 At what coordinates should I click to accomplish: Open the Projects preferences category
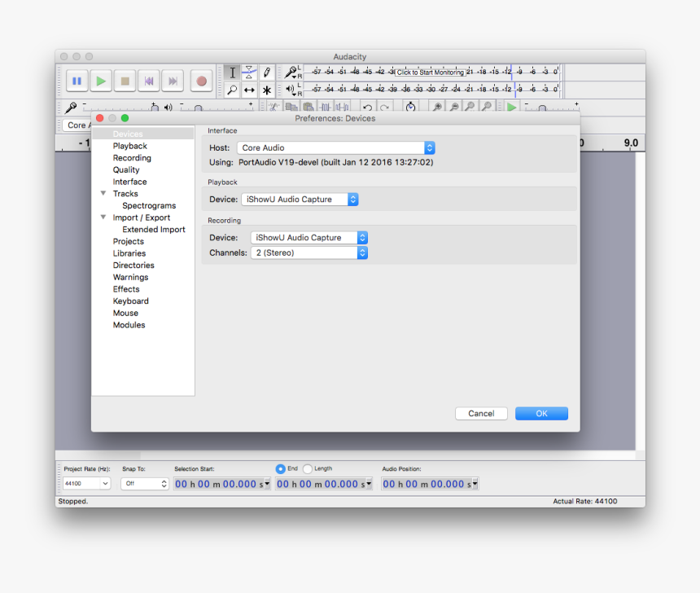click(x=128, y=241)
